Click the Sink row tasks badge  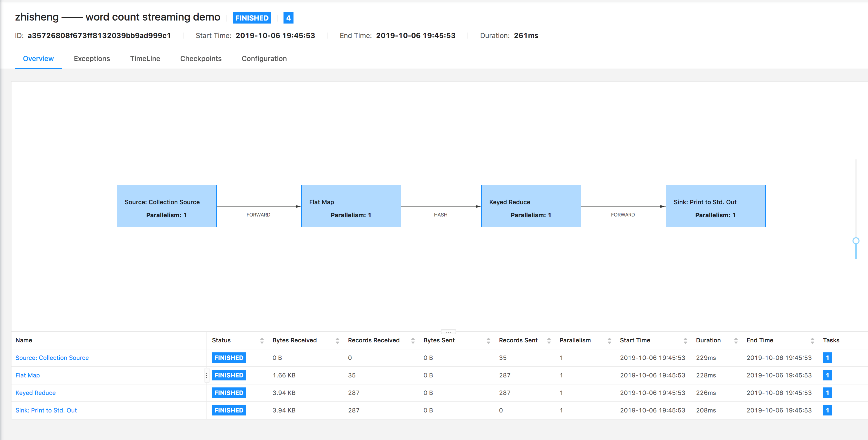827,410
